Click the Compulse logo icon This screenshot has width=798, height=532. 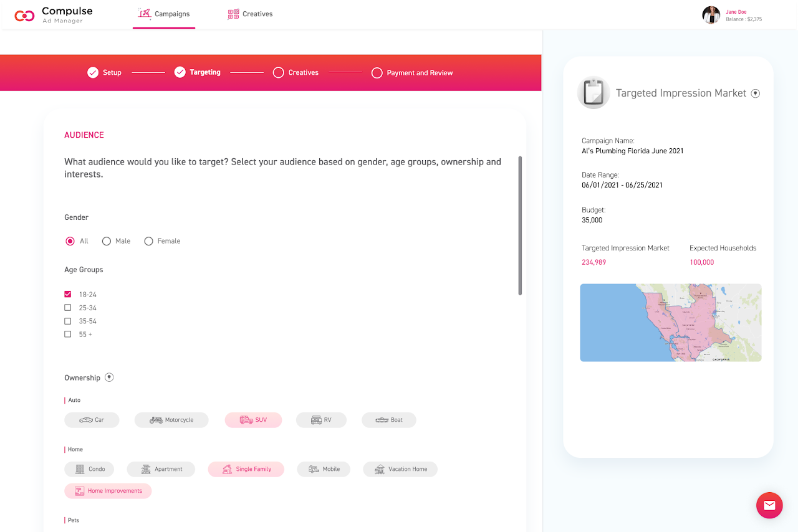(x=24, y=16)
